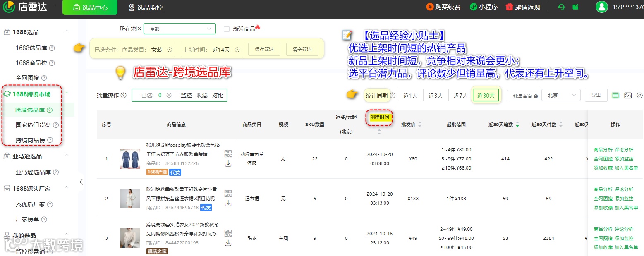Viewport: 644px width, 256px height.
Task: Click 导出 export button
Action: [596, 95]
